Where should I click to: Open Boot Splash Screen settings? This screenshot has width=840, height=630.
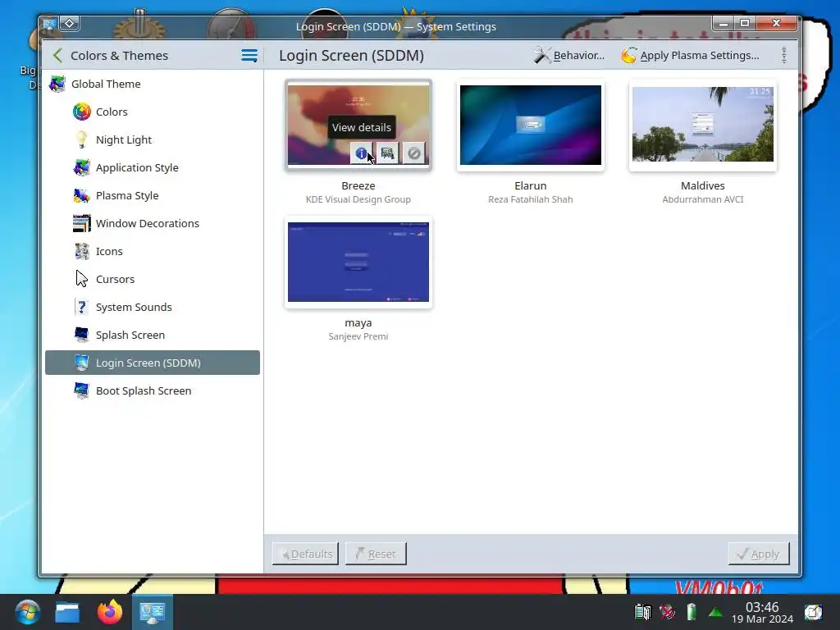click(x=153, y=390)
